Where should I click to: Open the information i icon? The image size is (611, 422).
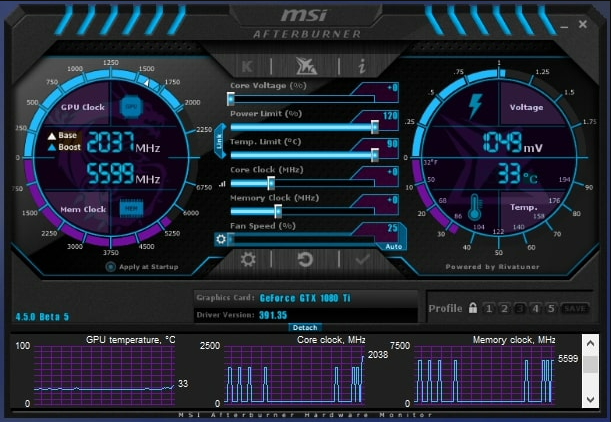(362, 66)
